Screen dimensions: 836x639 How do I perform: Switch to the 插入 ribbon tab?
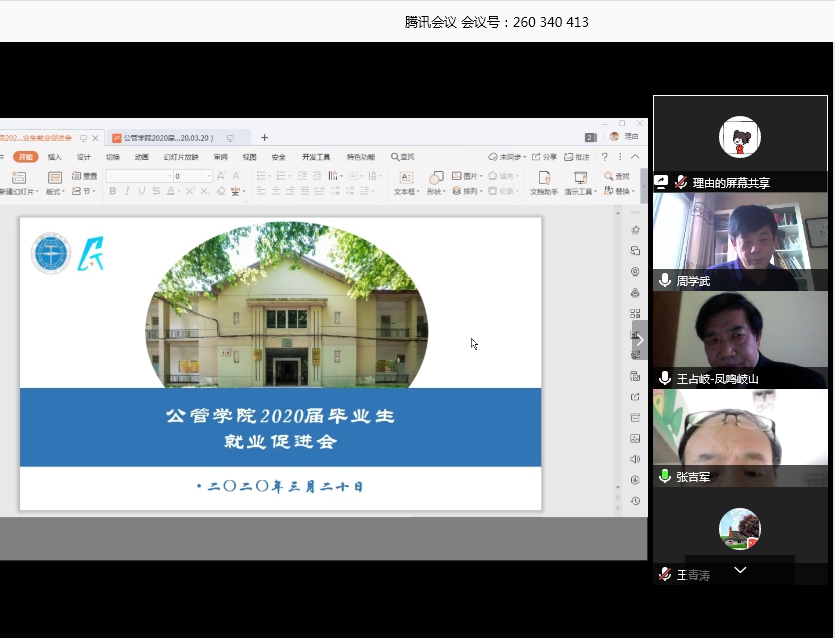[54, 157]
